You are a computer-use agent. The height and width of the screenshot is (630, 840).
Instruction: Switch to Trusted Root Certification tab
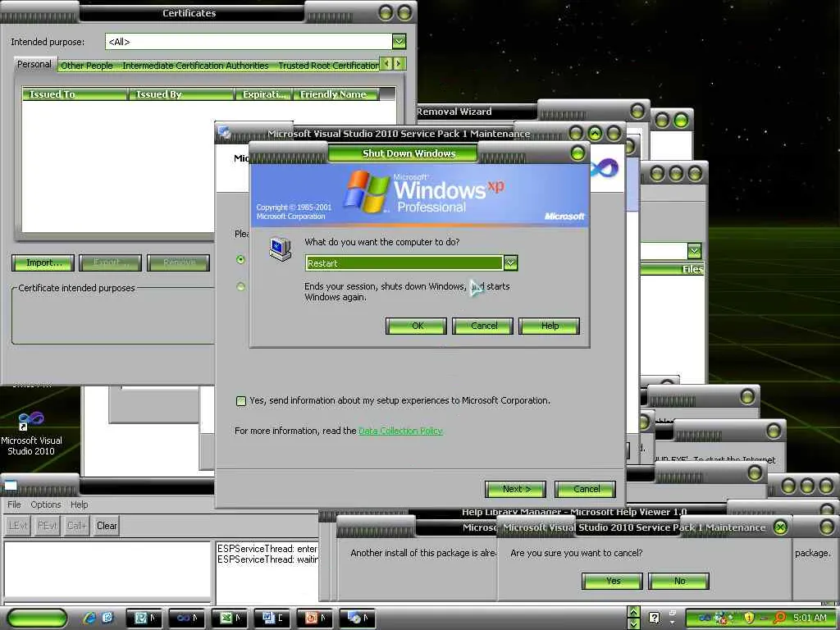[328, 66]
